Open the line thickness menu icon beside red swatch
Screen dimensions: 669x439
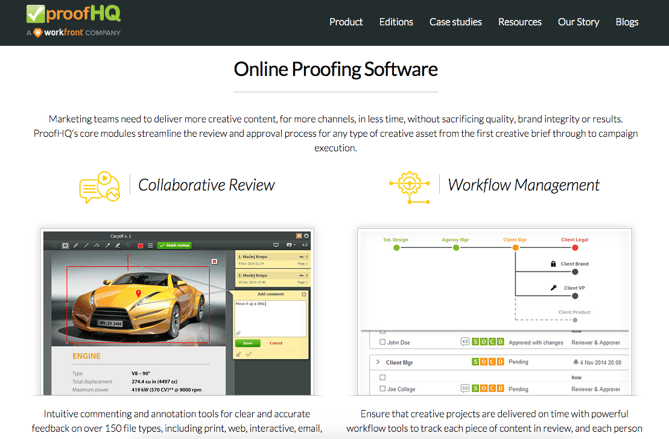150,245
